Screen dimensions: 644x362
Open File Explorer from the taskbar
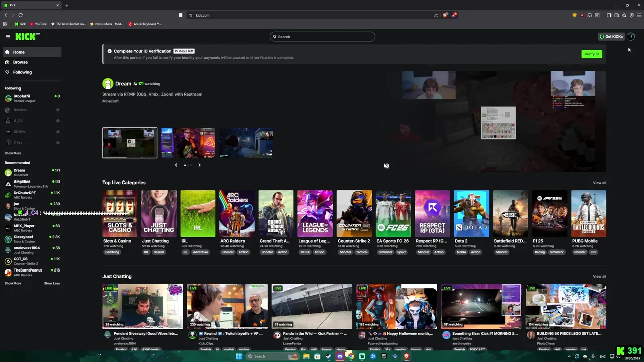point(306,356)
